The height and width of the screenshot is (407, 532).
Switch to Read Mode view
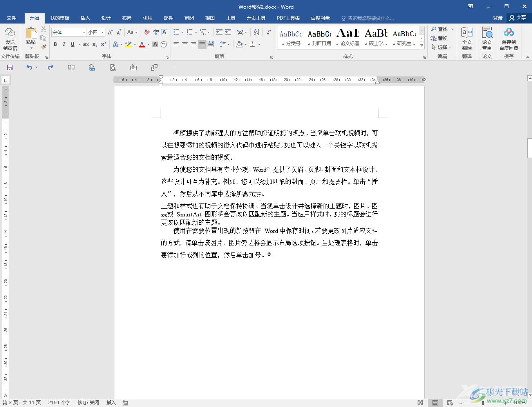click(420, 403)
